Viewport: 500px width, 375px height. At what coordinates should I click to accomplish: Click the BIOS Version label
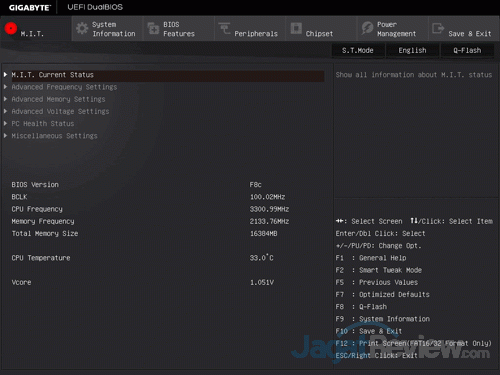(35, 185)
